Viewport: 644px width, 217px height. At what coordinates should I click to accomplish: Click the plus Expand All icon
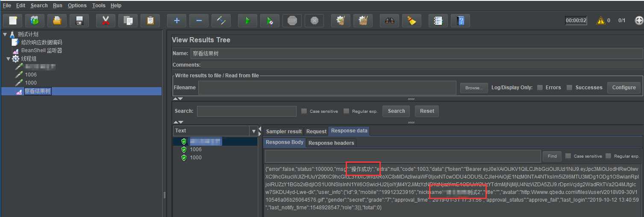pyautogui.click(x=176, y=21)
